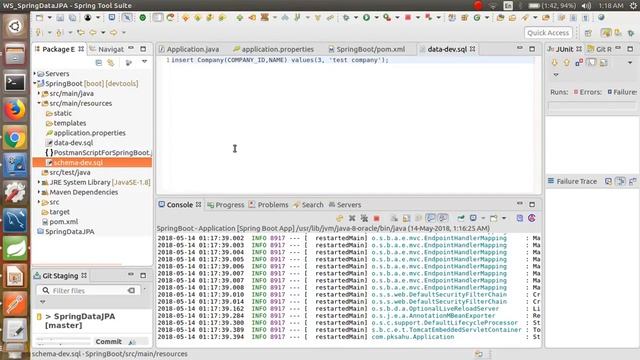Expand the JRE System Library node

click(x=39, y=182)
